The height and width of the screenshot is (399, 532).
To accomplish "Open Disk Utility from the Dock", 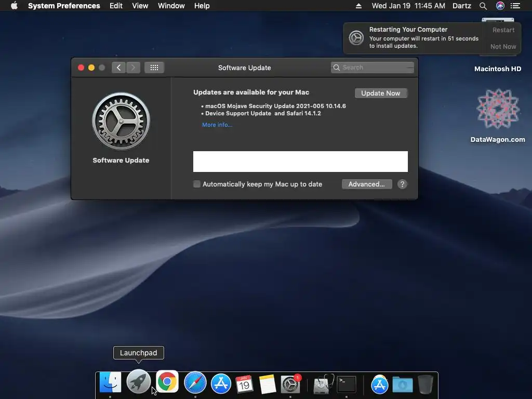I will pyautogui.click(x=323, y=384).
